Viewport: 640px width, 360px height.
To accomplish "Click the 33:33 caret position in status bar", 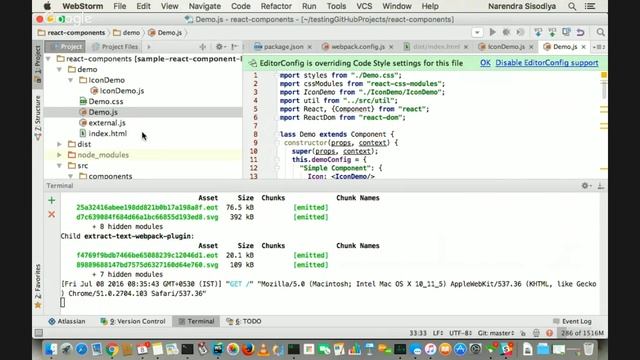I will tap(418, 333).
